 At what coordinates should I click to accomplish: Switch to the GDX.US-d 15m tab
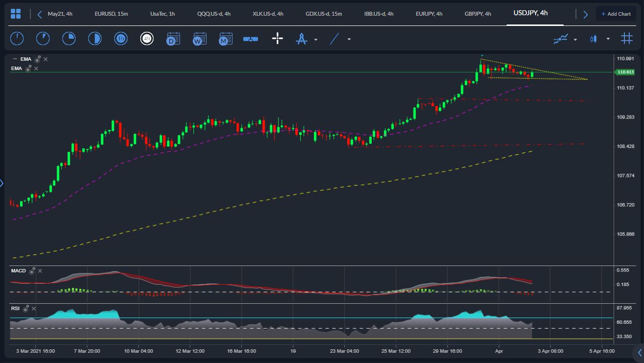325,14
